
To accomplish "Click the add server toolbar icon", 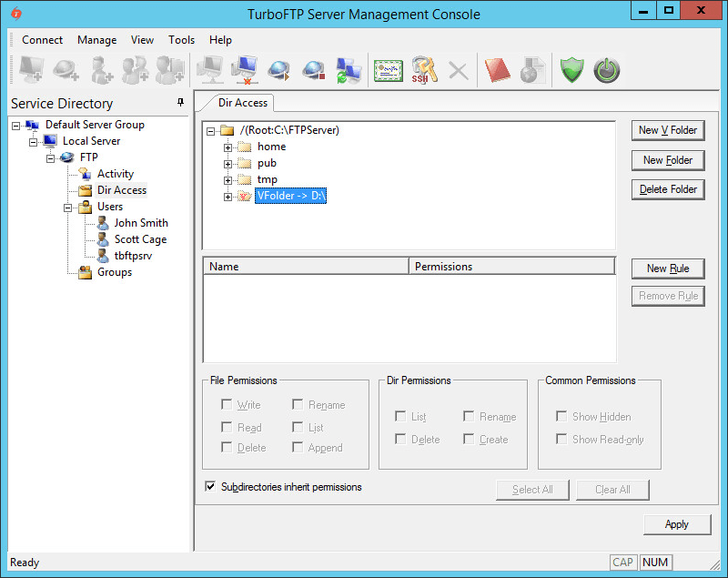I will click(x=31, y=70).
